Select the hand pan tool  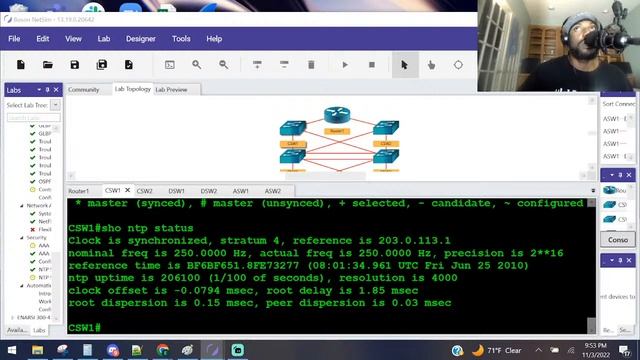431,64
